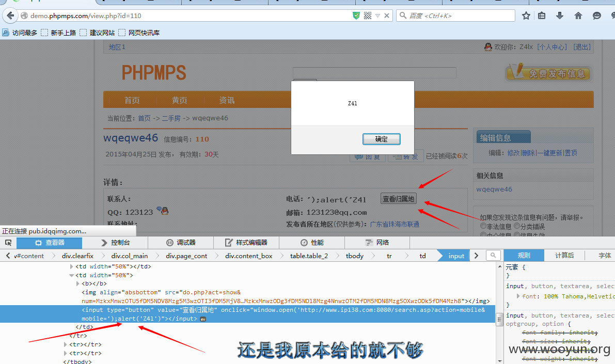Screen dimensions: 615x364
Task: Open the address bar dropdown arrow
Action: tap(377, 15)
